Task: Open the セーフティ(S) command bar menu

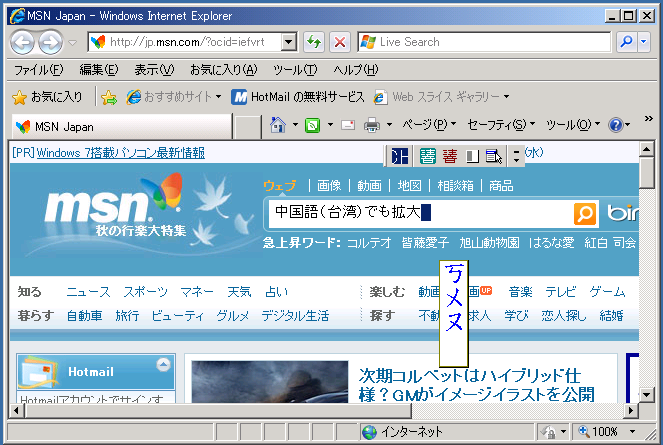Action: pos(501,125)
